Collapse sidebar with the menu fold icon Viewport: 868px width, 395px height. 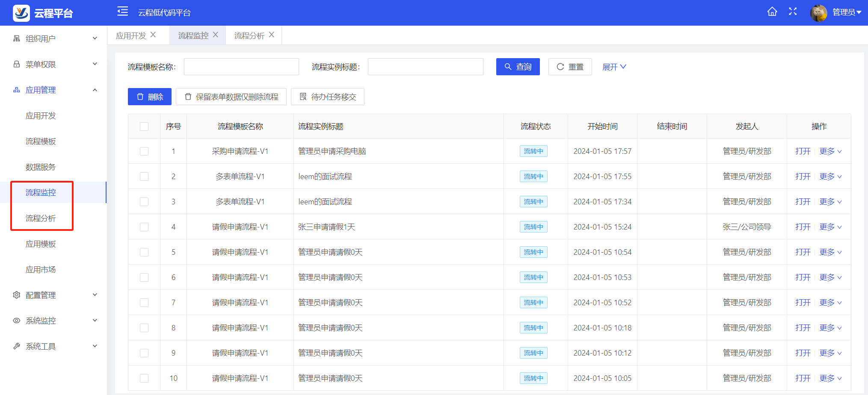coord(123,12)
